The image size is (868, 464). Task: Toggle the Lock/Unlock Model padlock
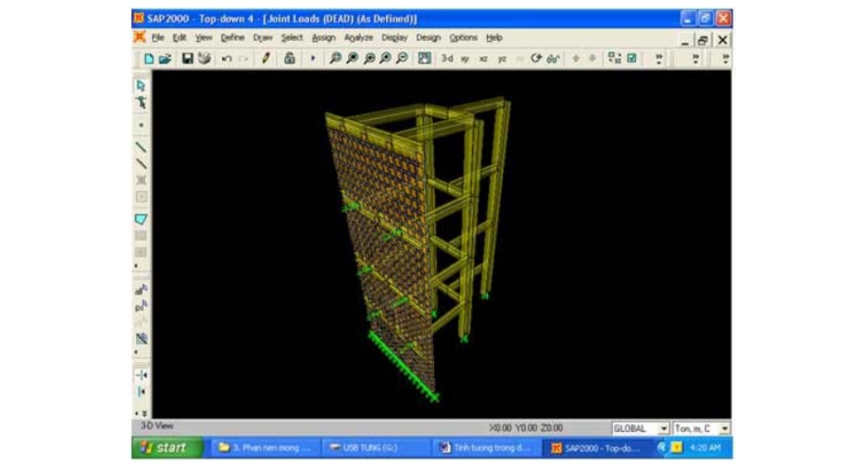pos(289,59)
